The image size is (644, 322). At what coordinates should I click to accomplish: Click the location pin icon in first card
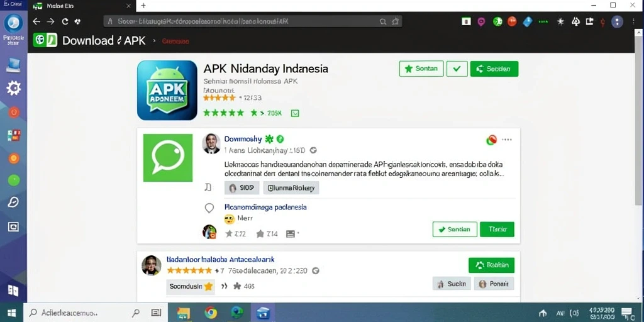click(x=209, y=208)
